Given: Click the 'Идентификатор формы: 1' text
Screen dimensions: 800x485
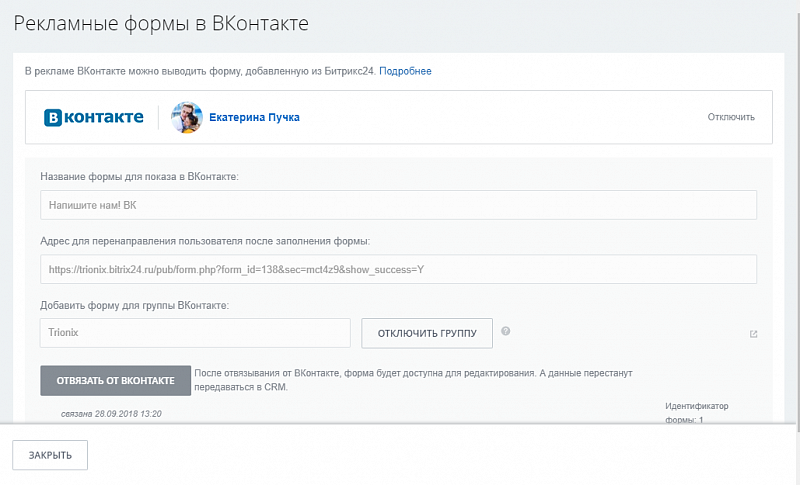Looking at the screenshot, I should point(696,413).
